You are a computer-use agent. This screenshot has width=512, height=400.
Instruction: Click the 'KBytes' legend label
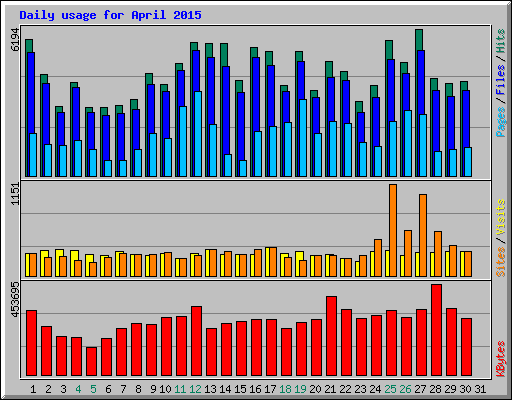click(500, 359)
